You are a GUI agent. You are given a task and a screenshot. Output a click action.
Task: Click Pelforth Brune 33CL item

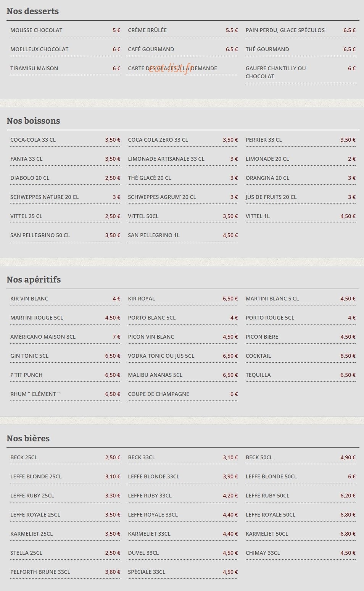pyautogui.click(x=65, y=572)
